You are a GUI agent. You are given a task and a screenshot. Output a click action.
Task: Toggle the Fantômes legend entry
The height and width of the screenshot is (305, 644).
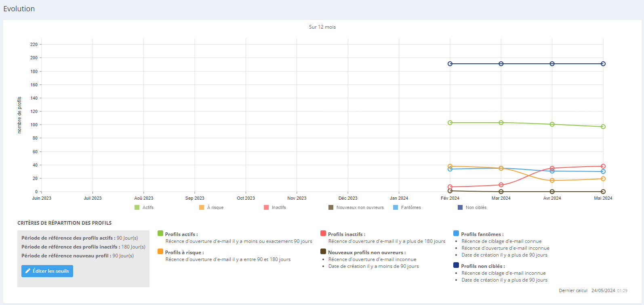pyautogui.click(x=407, y=207)
